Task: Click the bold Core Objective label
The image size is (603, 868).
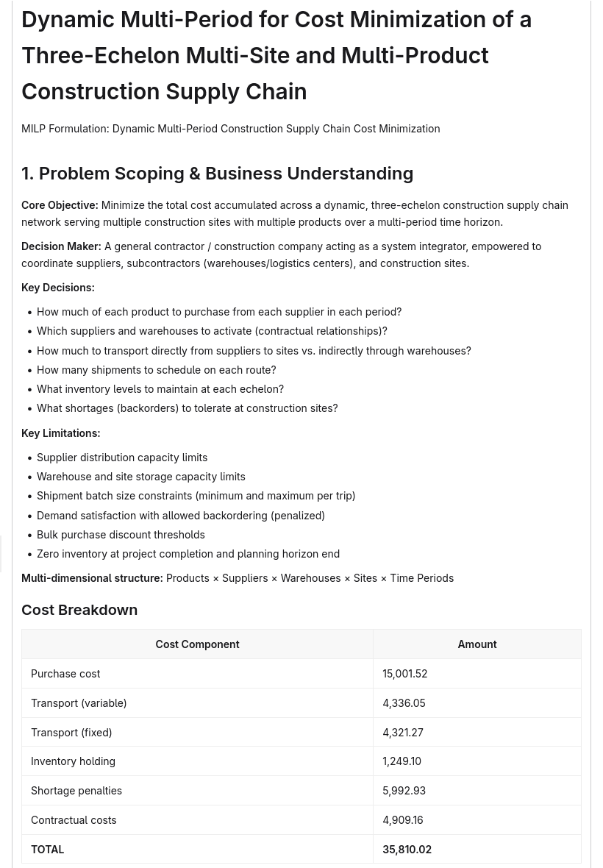Action: point(60,205)
